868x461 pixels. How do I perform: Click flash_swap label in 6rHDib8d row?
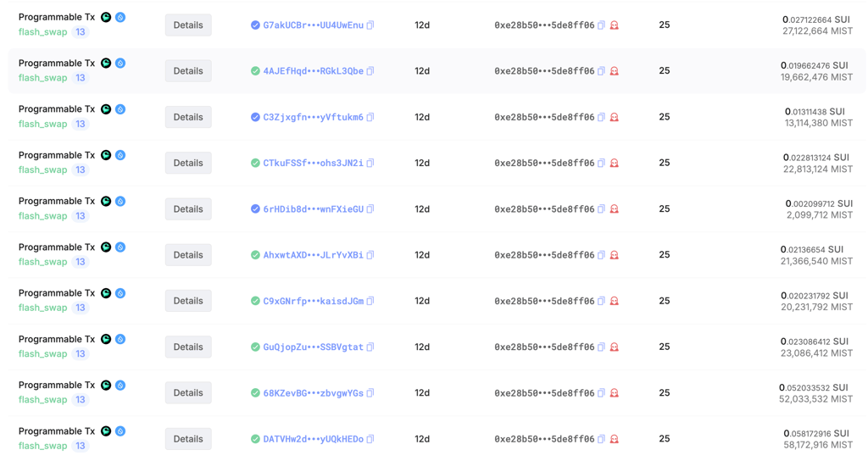[42, 216]
